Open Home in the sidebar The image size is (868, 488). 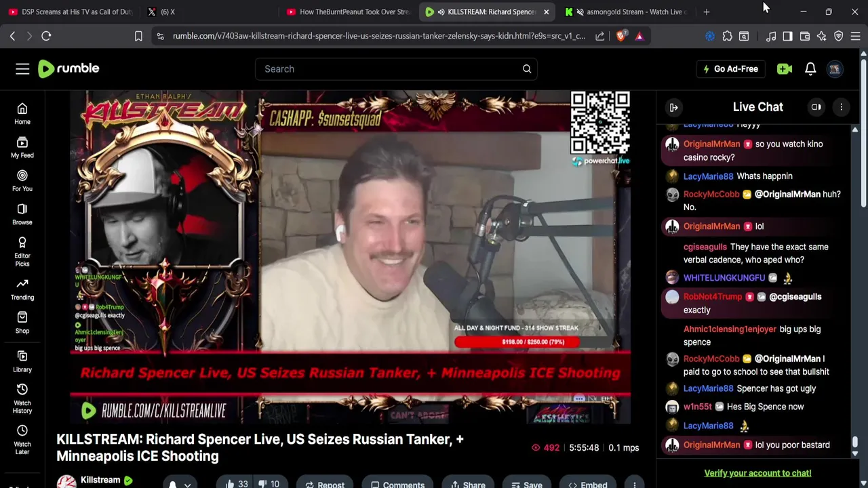click(22, 114)
